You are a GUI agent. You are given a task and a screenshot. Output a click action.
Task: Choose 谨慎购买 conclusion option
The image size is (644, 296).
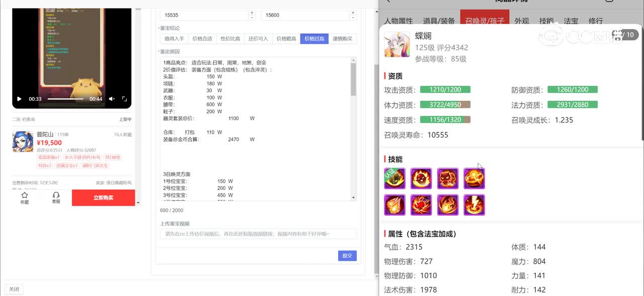coord(342,39)
